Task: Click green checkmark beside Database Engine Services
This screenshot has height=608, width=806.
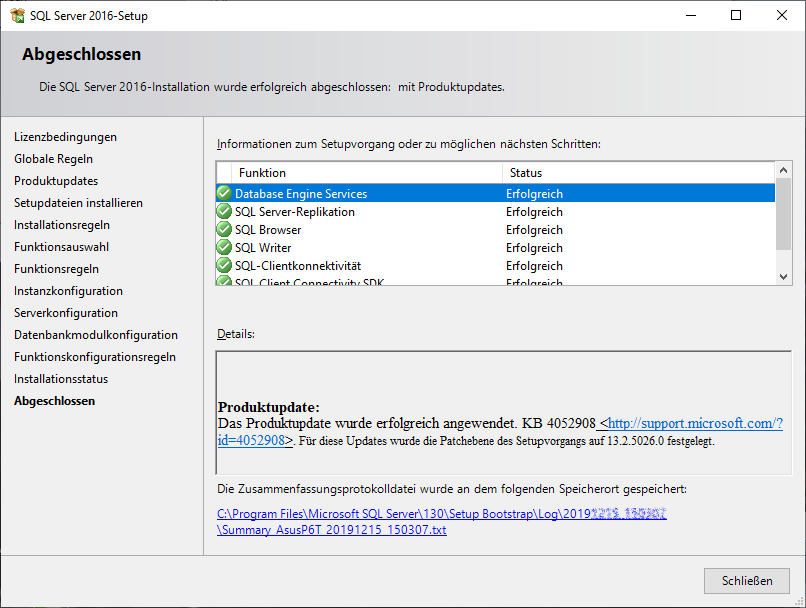Action: (224, 194)
